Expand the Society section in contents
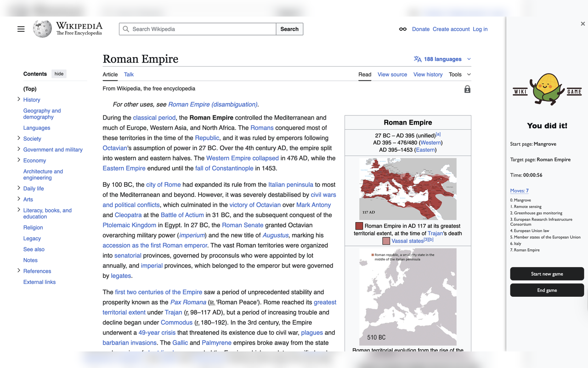Image resolution: width=588 pixels, height=368 pixels. (x=19, y=138)
